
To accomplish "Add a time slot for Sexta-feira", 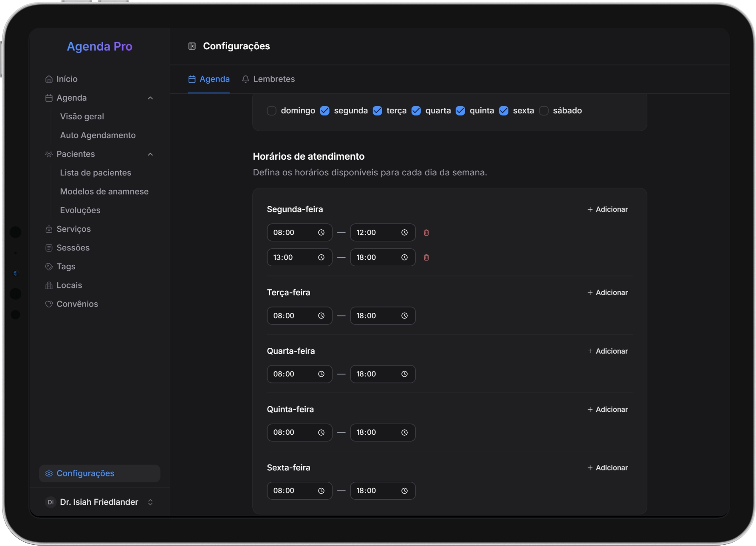I will pyautogui.click(x=607, y=468).
